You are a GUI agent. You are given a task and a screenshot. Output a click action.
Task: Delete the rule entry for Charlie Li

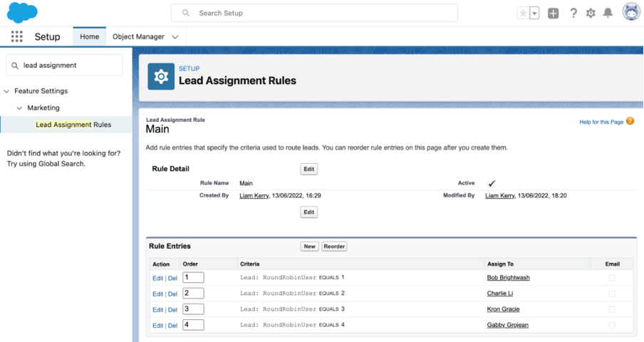(x=172, y=294)
